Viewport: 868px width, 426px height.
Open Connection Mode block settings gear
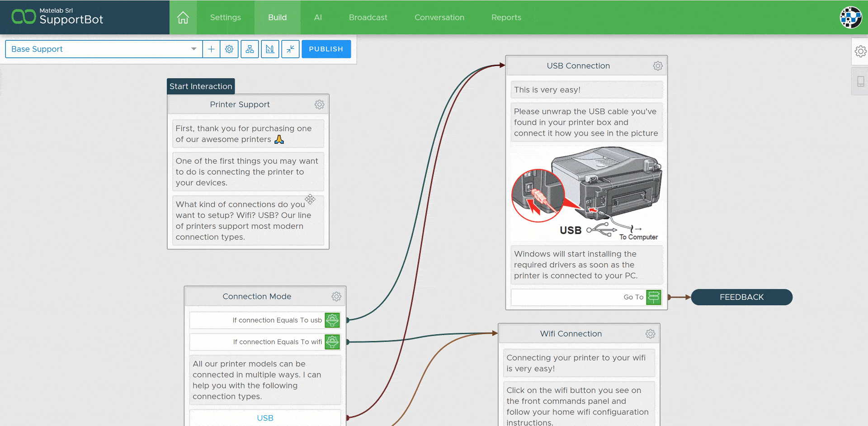click(x=336, y=297)
